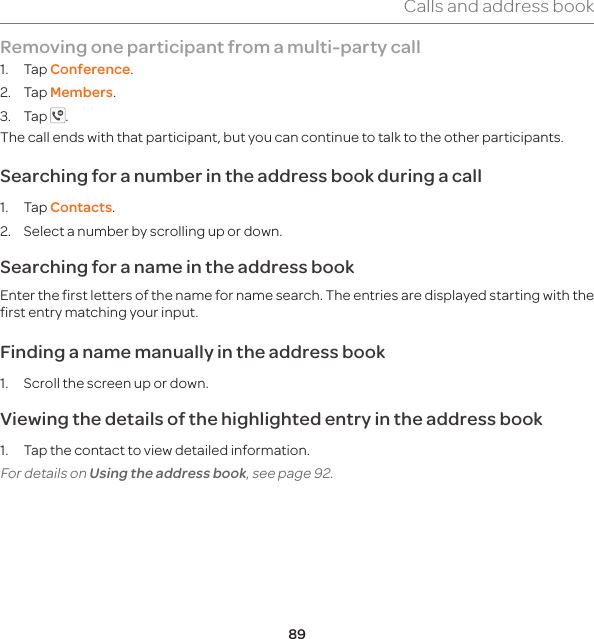Click page number 89 at bottom
The width and height of the screenshot is (594, 639).
pyautogui.click(x=297, y=633)
